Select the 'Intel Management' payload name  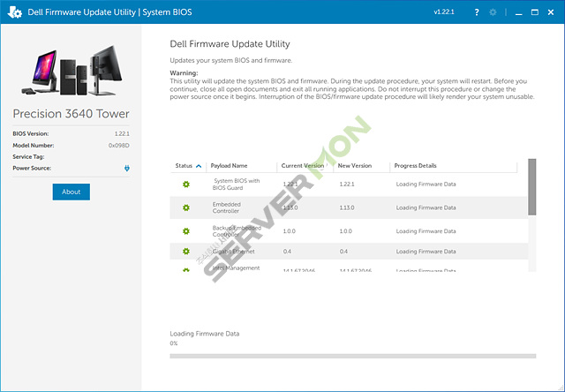pyautogui.click(x=236, y=268)
